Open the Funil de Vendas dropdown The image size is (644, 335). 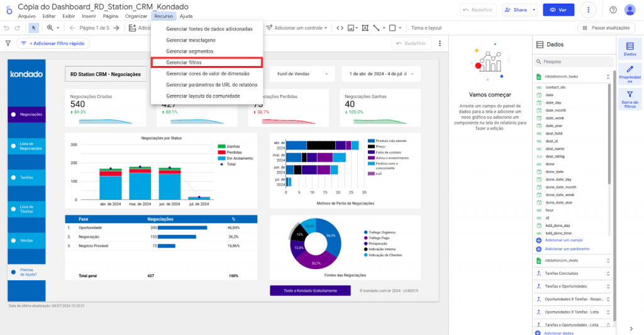pos(301,74)
